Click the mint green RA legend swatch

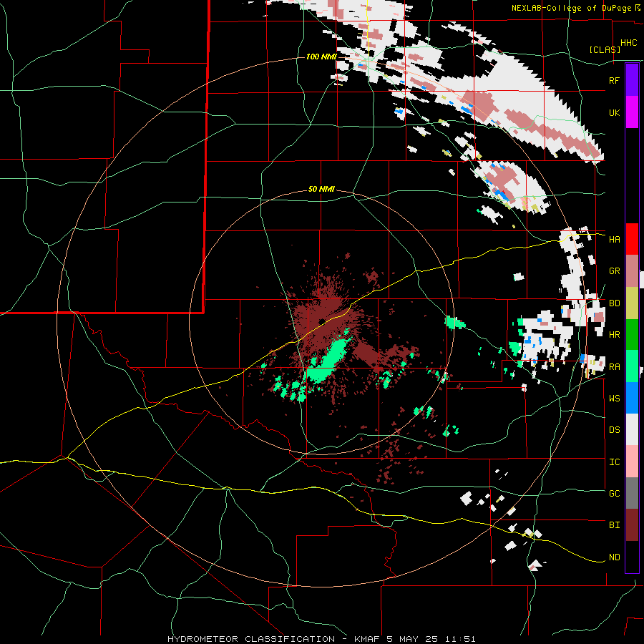(x=632, y=366)
